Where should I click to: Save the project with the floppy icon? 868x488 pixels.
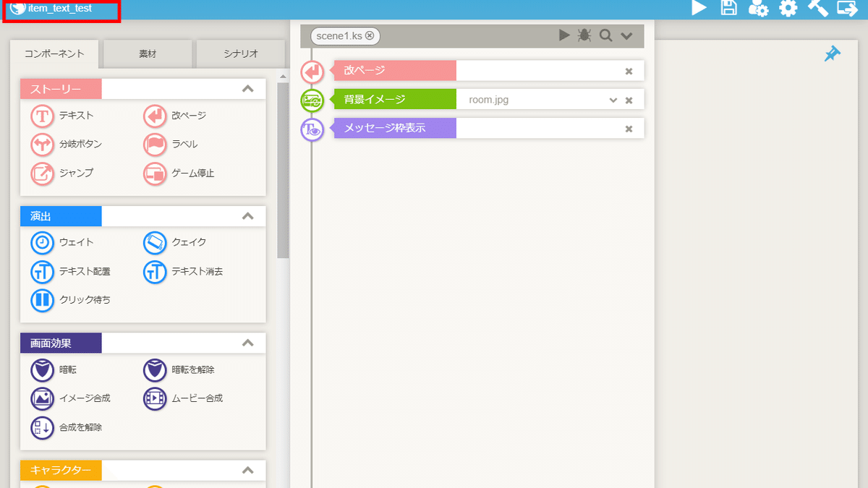point(729,8)
